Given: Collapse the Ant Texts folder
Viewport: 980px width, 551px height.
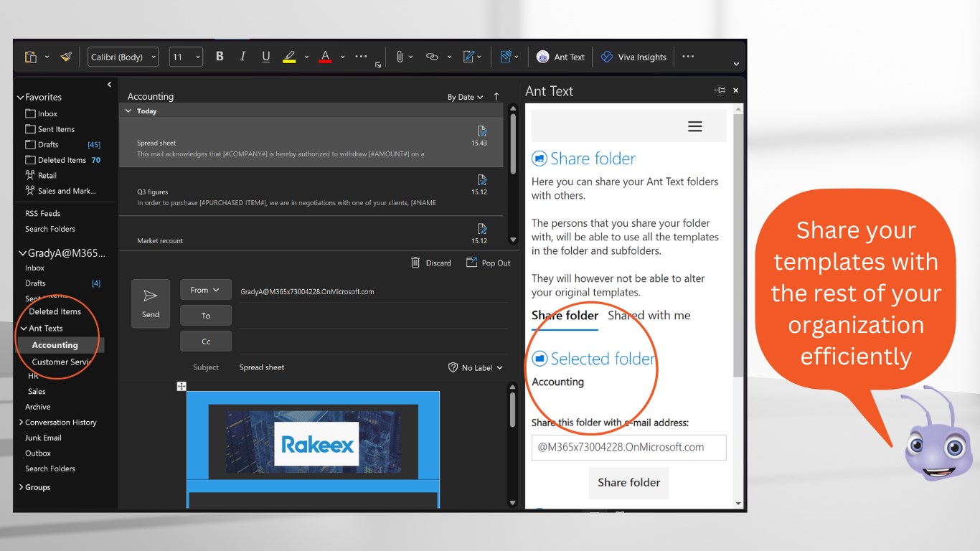Looking at the screenshot, I should [24, 328].
